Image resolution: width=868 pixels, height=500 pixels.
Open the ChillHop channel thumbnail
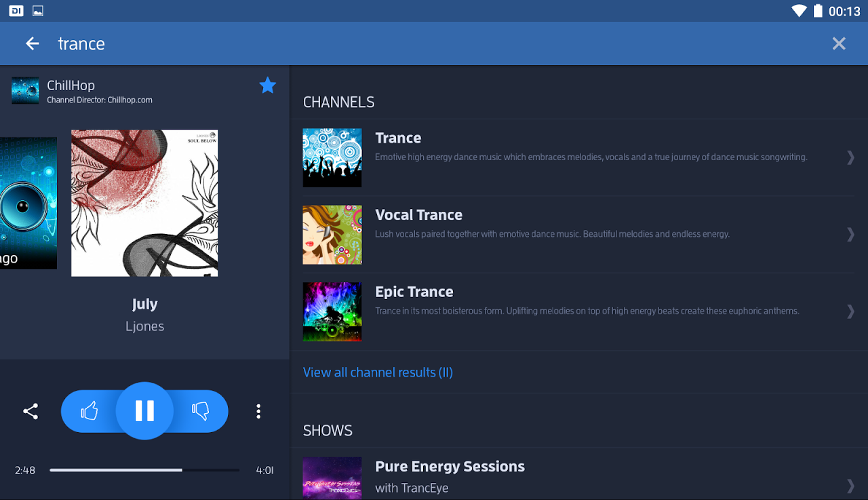[25, 90]
